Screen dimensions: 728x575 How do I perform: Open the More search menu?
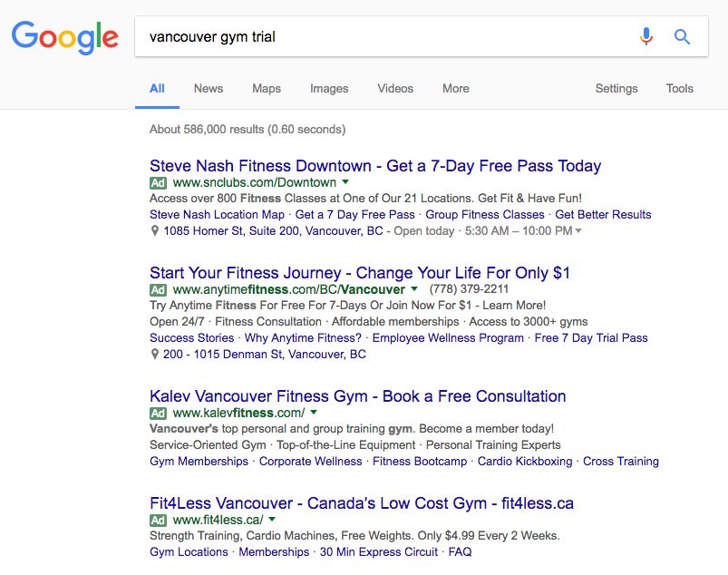tap(456, 88)
